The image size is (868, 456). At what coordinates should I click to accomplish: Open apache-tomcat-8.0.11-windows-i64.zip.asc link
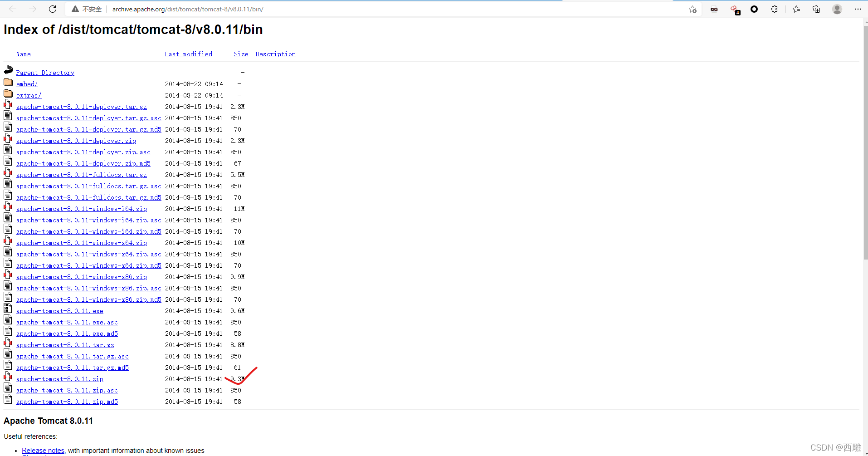[x=89, y=220]
